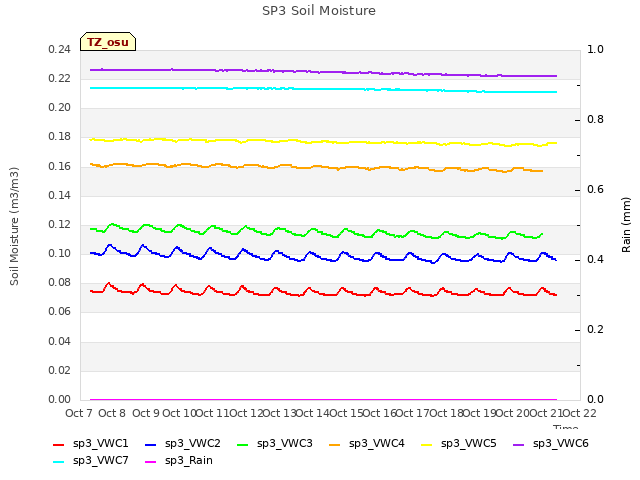Click the yellow sp3_VWC5 legend swatch
The image size is (640, 480).
[x=427, y=444]
